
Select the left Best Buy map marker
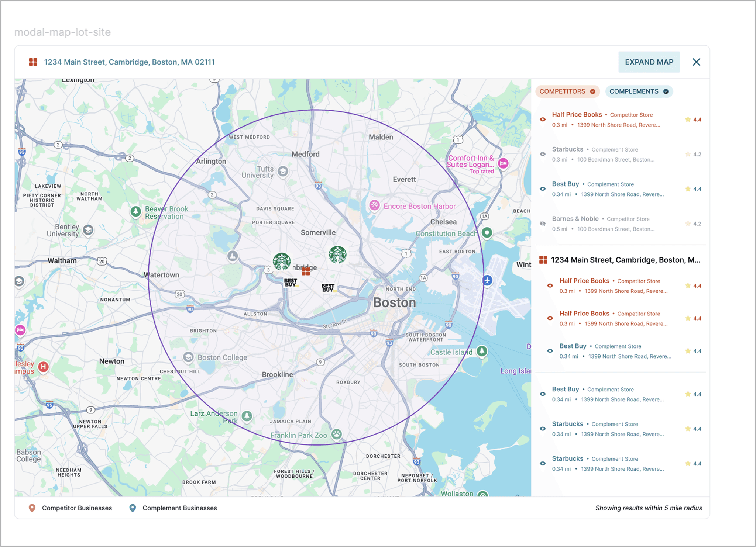[291, 283]
